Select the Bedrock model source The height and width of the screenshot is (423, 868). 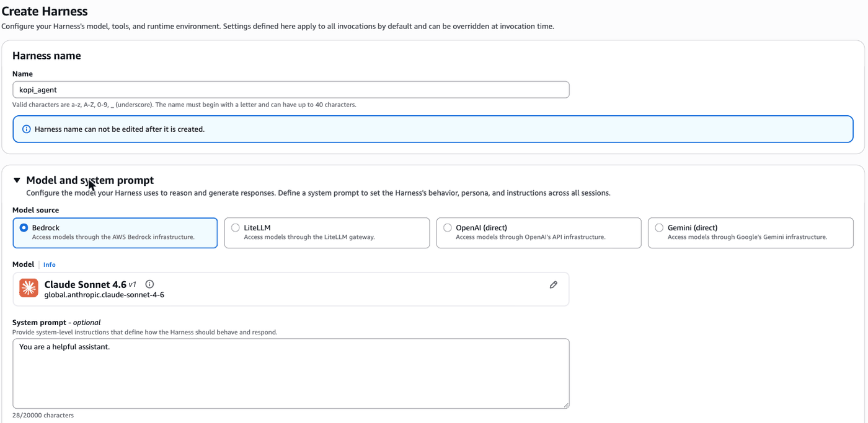coord(115,233)
